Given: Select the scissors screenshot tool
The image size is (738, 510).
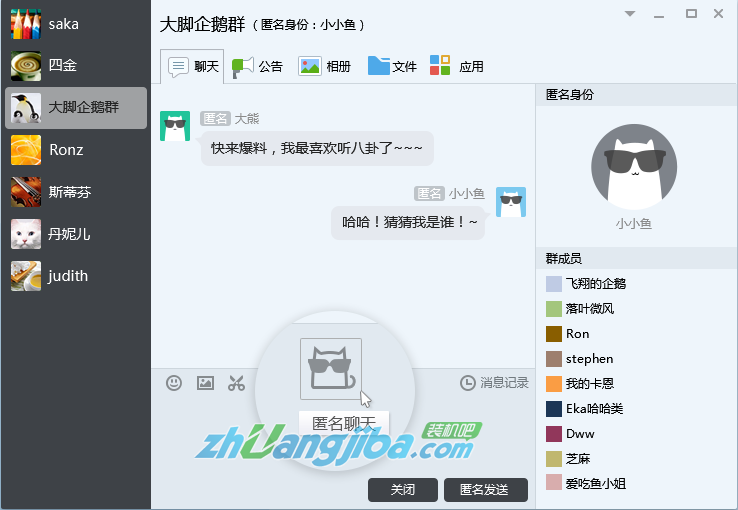Looking at the screenshot, I should 236,382.
